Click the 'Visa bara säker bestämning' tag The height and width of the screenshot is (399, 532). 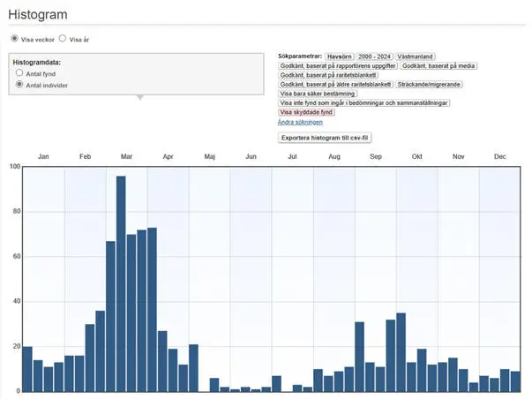point(318,94)
